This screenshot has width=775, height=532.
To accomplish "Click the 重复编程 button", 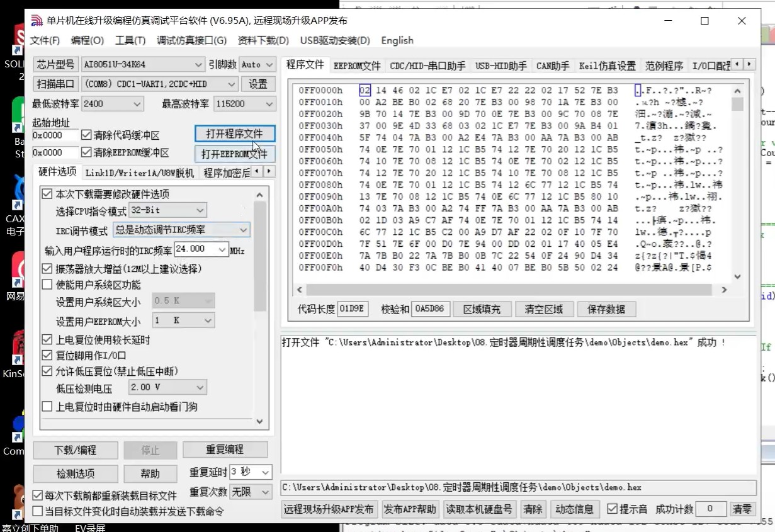I will (x=225, y=450).
